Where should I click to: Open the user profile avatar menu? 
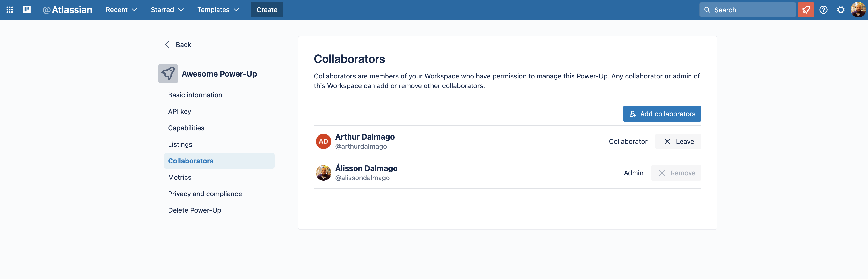(x=858, y=10)
